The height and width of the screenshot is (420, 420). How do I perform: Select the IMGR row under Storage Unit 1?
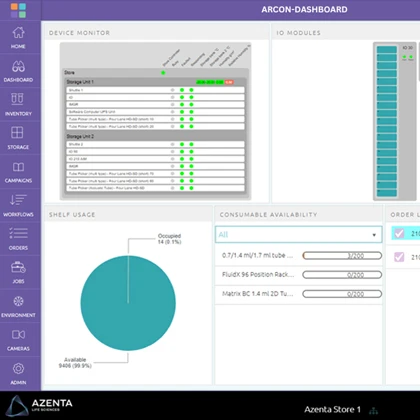coord(155,105)
